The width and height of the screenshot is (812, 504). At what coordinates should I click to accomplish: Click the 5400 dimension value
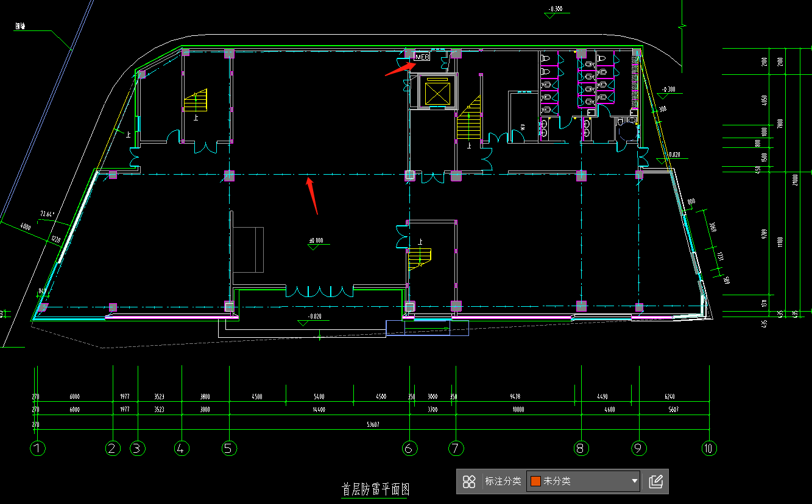[x=319, y=397]
